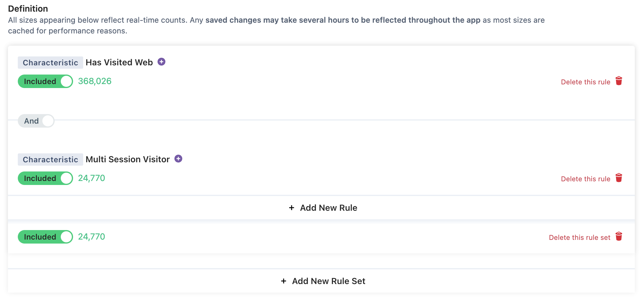Click Delete this rule for Has Visited Web
Viewport: 644px width, 300px height.
click(x=585, y=82)
